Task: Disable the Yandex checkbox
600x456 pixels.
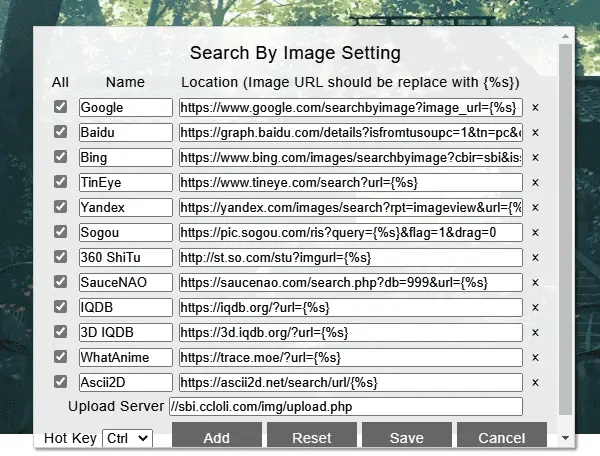Action: coord(60,207)
